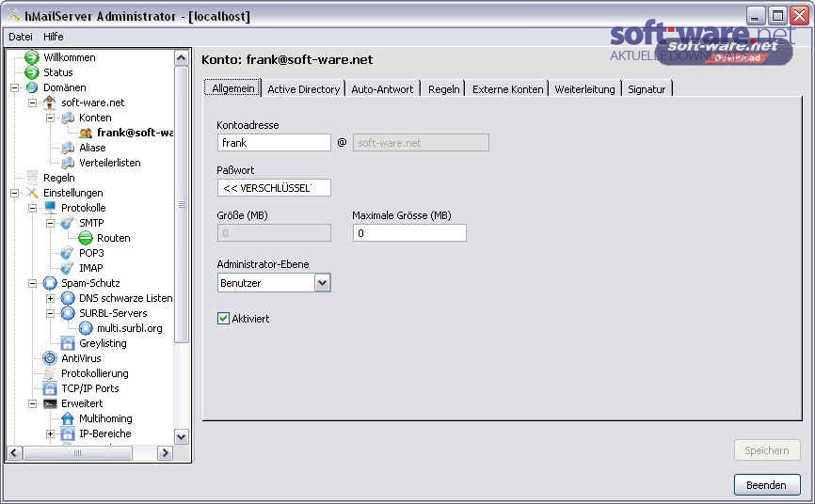Click the Greylisting lock icon
The height and width of the screenshot is (504, 815).
tap(68, 343)
